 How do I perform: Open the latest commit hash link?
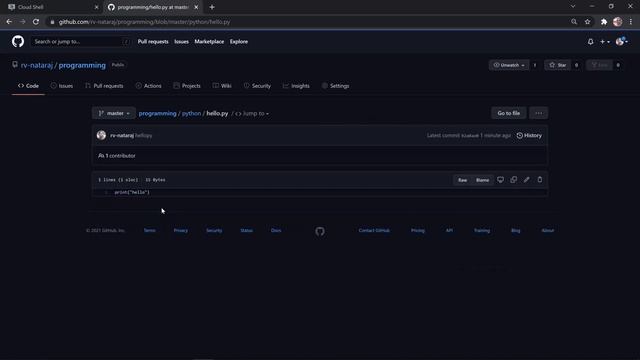pos(469,136)
